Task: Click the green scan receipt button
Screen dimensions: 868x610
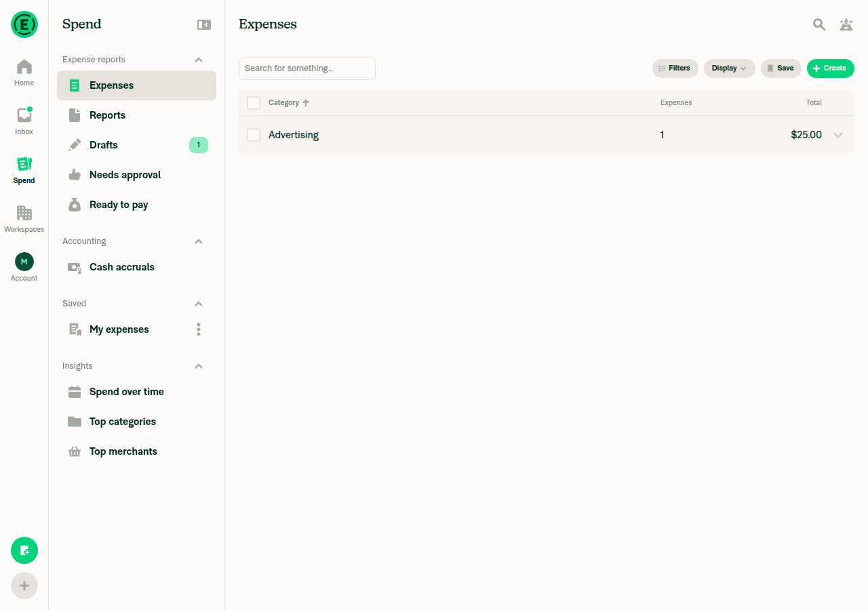Action: [24, 550]
